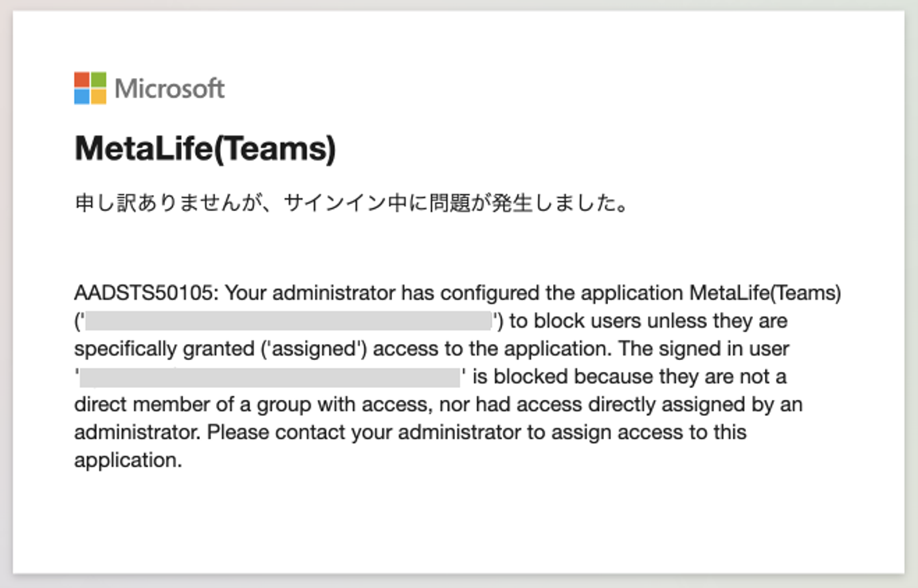The width and height of the screenshot is (918, 588).
Task: Click the MetaLife(Teams) bold heading
Action: pos(206,148)
